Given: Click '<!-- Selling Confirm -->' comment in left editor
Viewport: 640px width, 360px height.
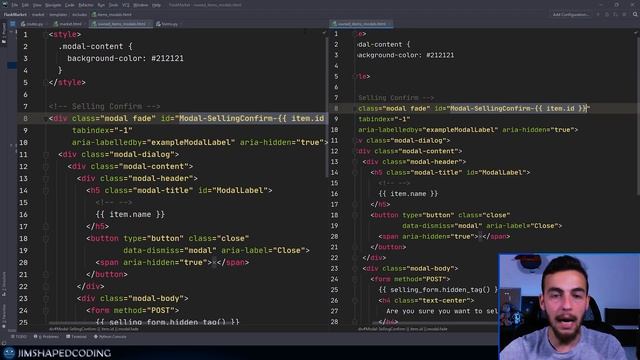Looking at the screenshot, I should click(104, 107).
